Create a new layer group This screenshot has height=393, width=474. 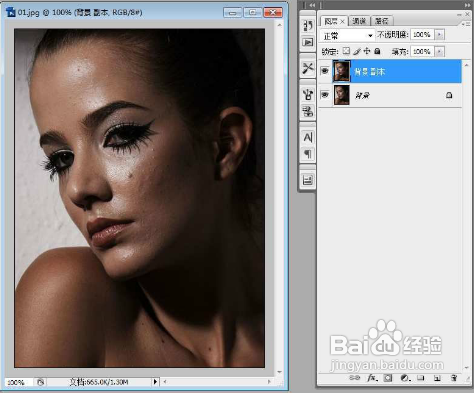421,378
